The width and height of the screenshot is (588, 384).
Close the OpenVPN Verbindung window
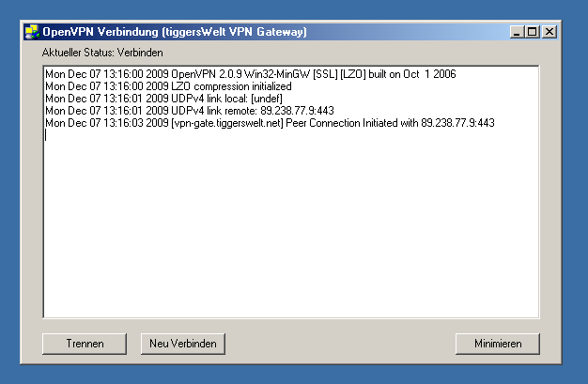pyautogui.click(x=549, y=32)
